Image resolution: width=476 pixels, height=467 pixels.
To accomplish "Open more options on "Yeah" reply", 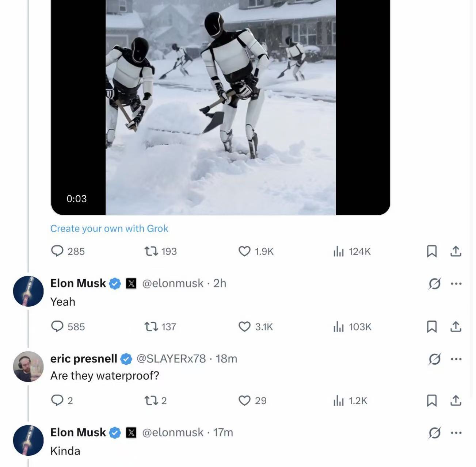I will pos(456,283).
